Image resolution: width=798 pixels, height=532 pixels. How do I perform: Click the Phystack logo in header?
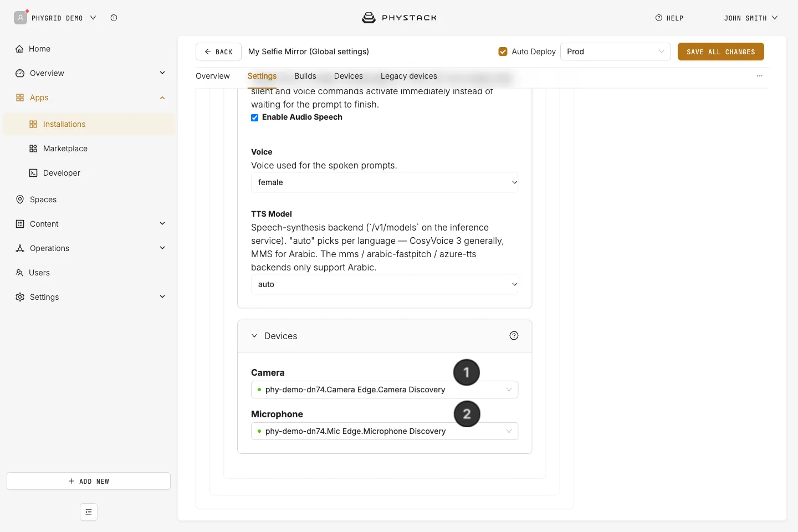399,18
